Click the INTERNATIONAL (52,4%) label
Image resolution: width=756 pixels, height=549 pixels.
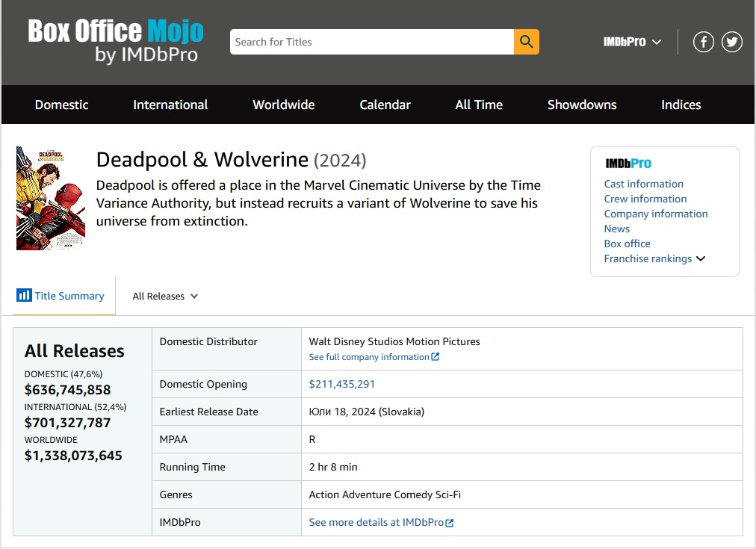click(75, 407)
